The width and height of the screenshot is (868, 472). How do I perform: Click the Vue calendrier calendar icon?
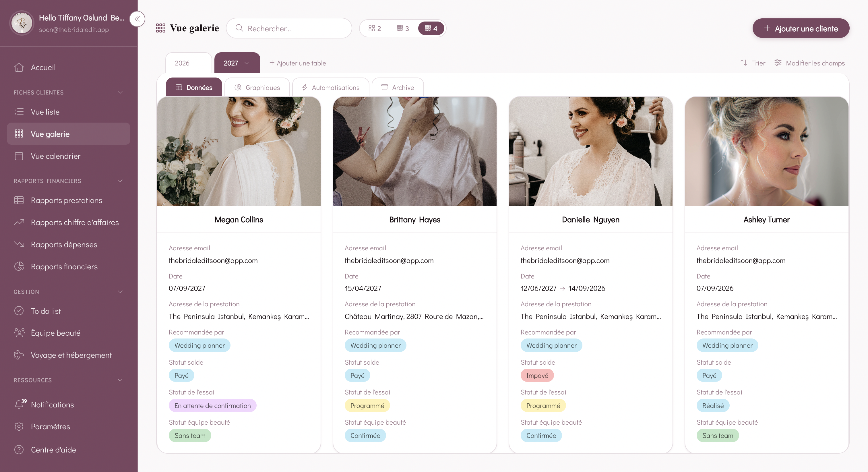(x=19, y=156)
